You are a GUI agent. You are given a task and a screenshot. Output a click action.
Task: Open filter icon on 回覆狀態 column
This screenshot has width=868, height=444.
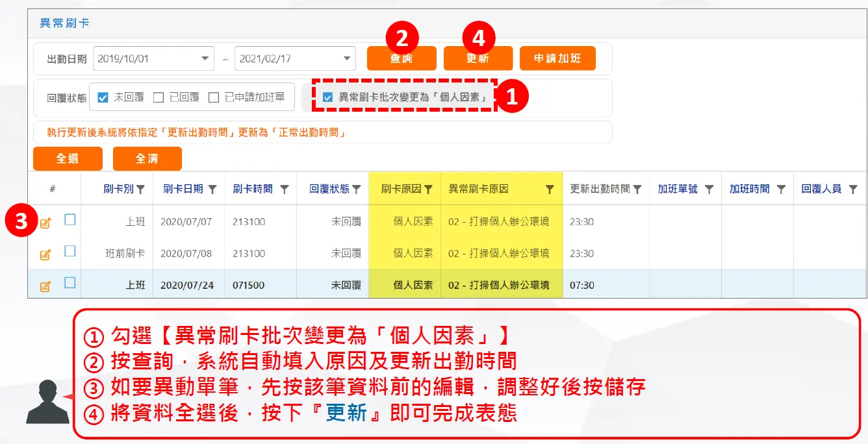point(356,190)
